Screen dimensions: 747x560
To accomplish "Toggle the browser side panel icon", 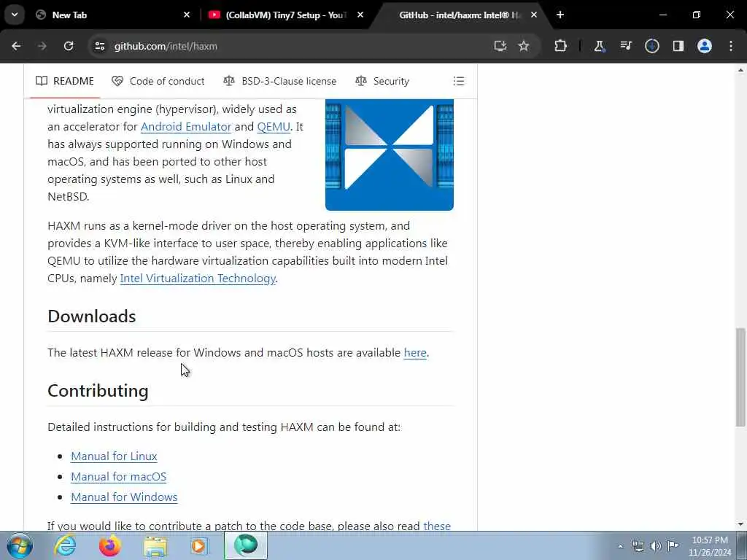I will pos(678,46).
